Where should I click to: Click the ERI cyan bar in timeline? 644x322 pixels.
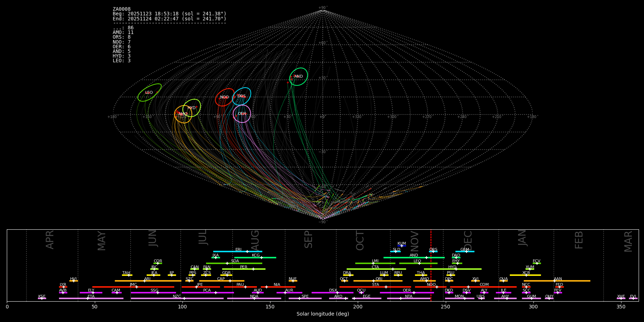[238, 252]
